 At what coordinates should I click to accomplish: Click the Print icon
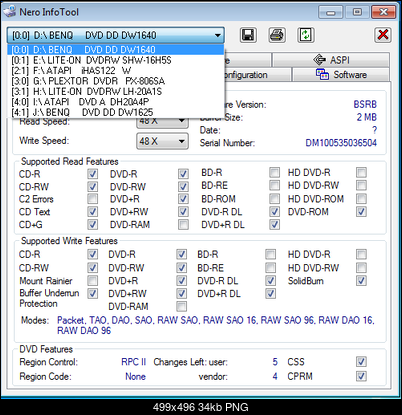[277, 35]
